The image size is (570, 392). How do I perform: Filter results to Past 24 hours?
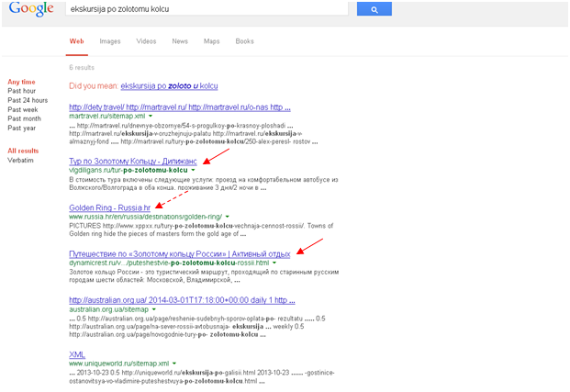point(28,100)
